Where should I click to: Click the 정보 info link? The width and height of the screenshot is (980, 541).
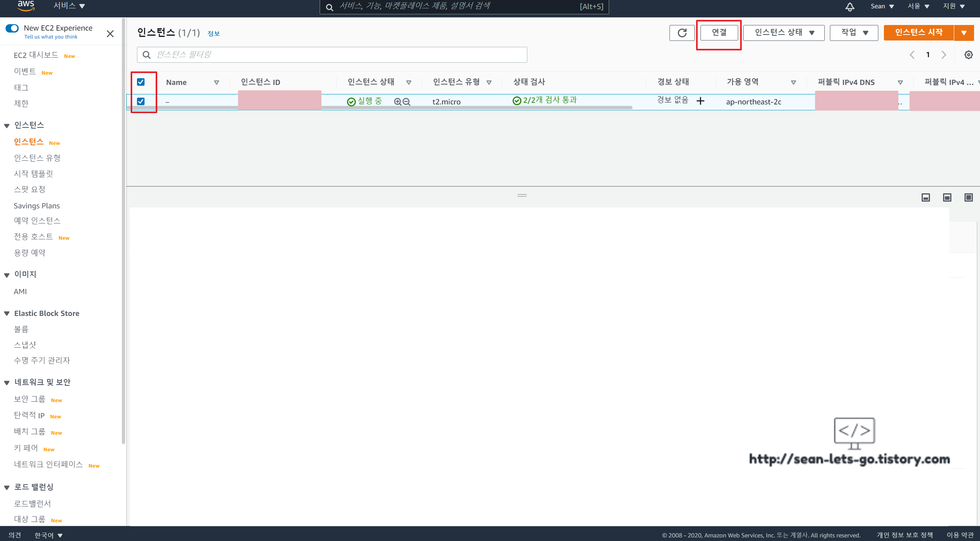[214, 34]
